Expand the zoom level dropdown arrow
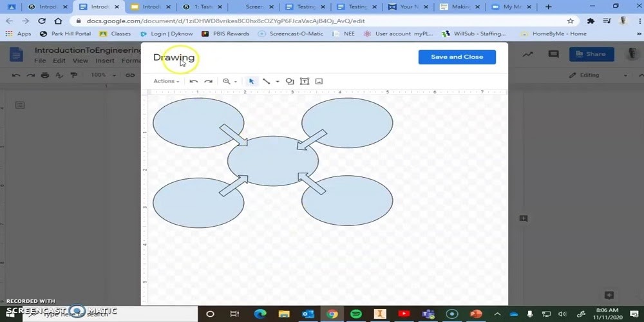The height and width of the screenshot is (322, 644). coord(235,82)
